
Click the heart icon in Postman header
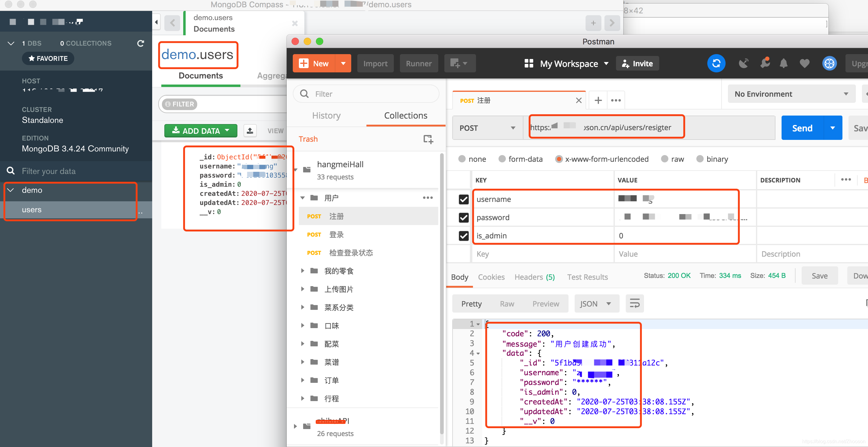point(804,63)
